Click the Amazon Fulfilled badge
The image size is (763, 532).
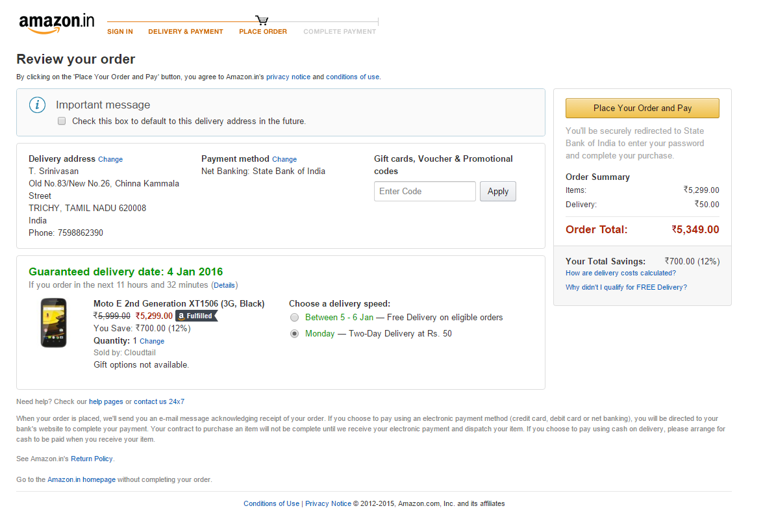[x=196, y=316]
